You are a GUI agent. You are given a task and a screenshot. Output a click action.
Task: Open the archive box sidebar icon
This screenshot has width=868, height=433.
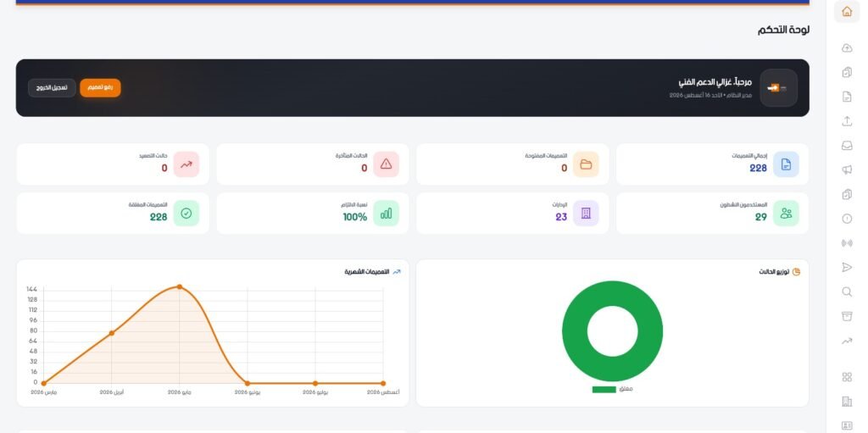point(847,316)
